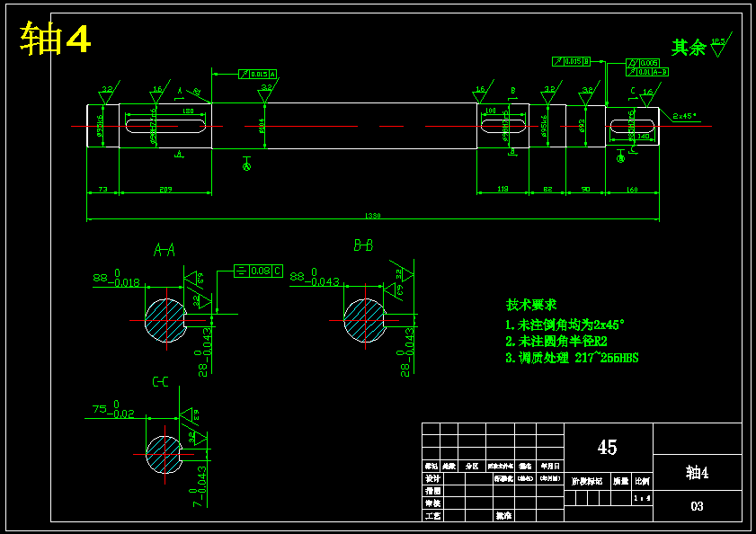This screenshot has width=756, height=534.
Task: Click the 分区 column header
Action: pos(472,466)
